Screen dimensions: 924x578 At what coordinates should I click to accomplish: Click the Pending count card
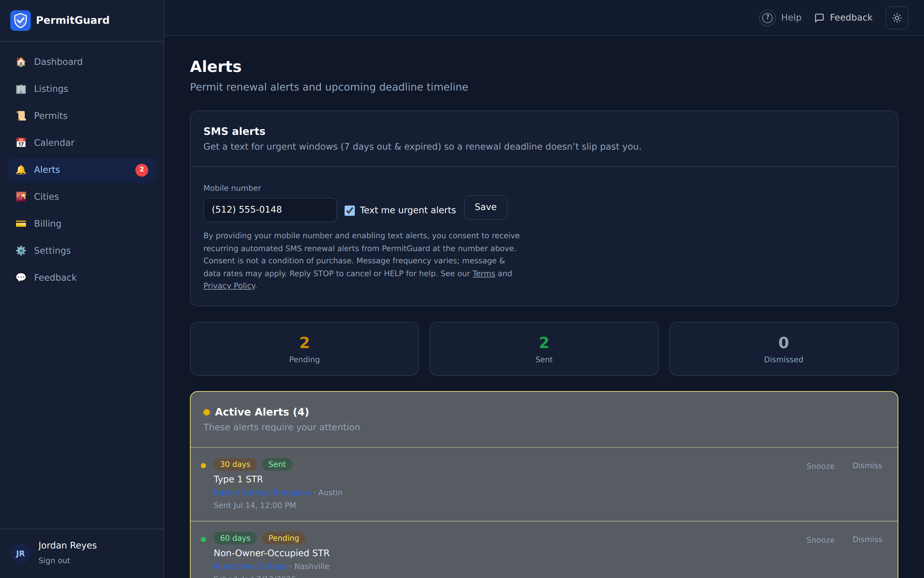[304, 349]
